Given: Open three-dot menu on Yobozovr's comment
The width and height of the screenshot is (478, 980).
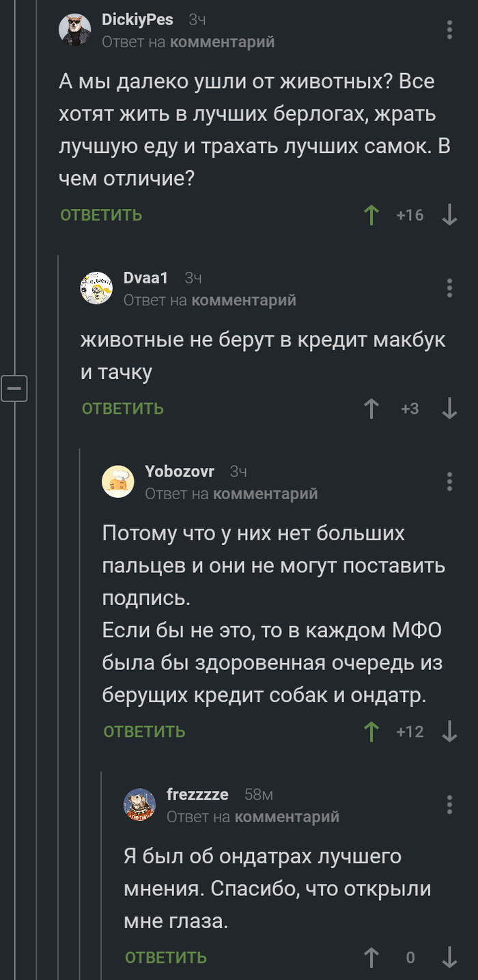Looking at the screenshot, I should pyautogui.click(x=449, y=481).
